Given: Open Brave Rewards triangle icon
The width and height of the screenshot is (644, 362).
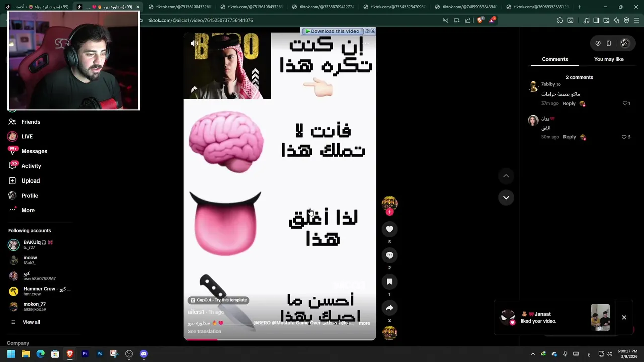Looking at the screenshot, I should (492, 20).
